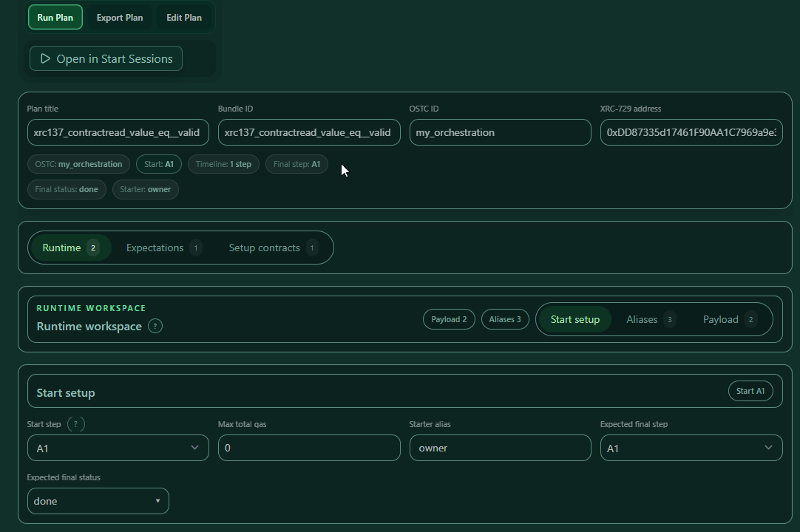Click the OSTC ID field with my_orchestration
Viewport: 800px width, 532px height.
(x=500, y=132)
